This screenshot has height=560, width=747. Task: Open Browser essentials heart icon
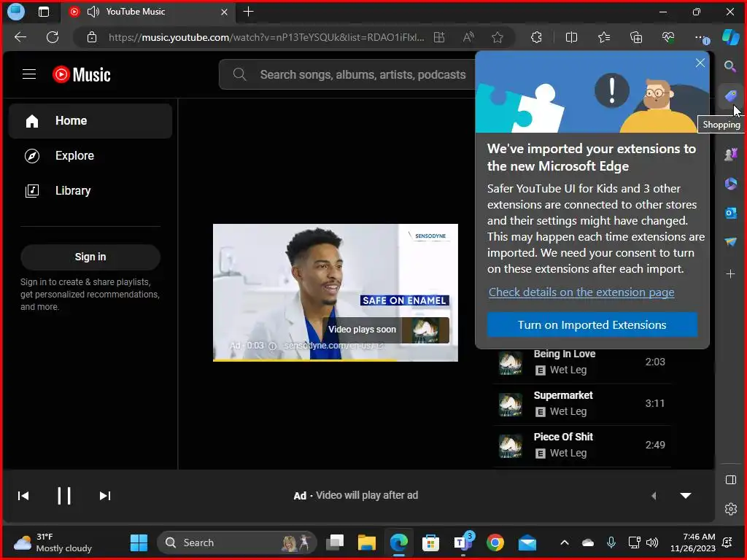668,37
